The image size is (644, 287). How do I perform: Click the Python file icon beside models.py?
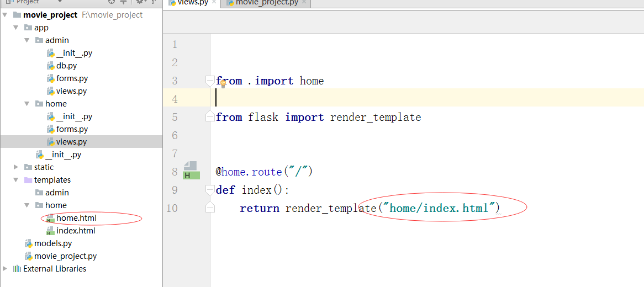(x=28, y=243)
